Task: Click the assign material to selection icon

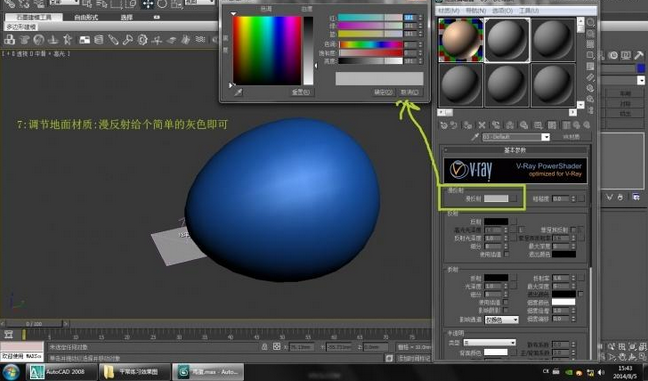Action: coord(468,125)
